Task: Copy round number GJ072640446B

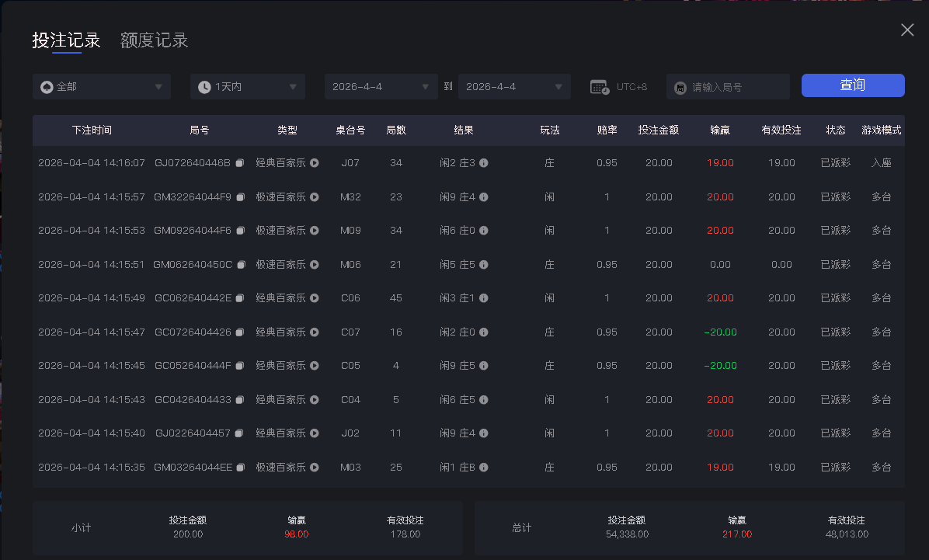Action: point(240,163)
